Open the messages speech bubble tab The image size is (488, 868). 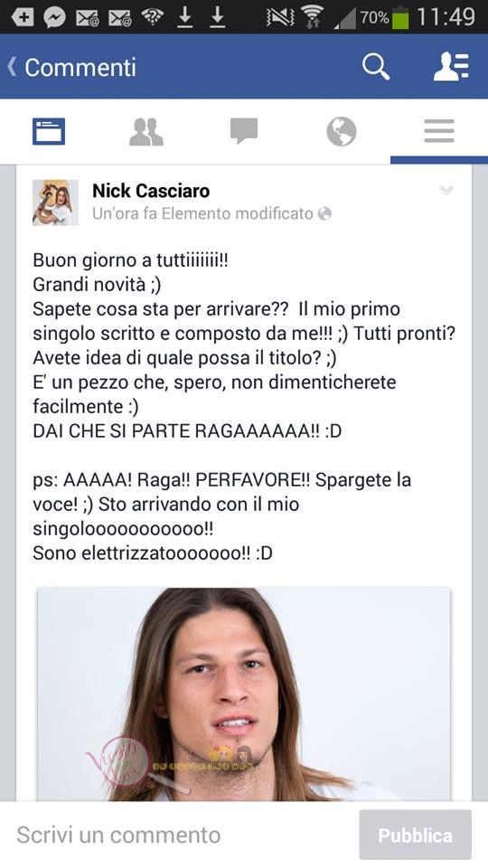[244, 131]
